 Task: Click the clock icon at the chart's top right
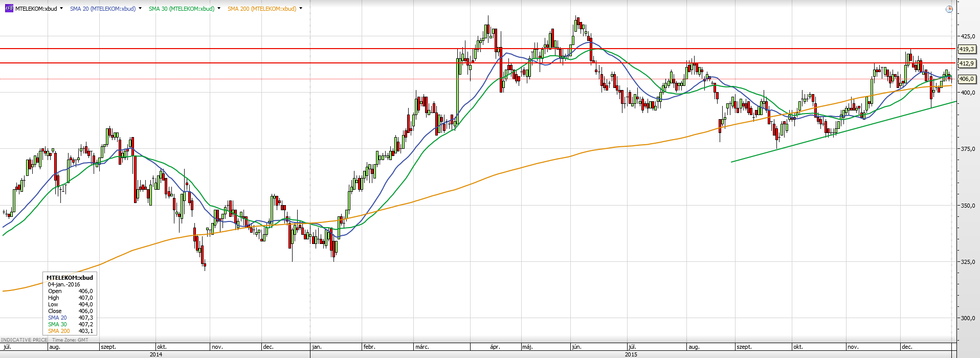coord(949,9)
